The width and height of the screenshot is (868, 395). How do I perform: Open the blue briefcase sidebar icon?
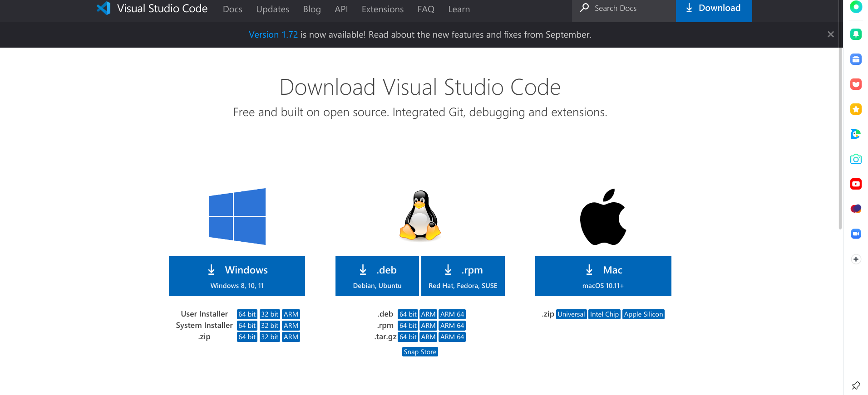pos(856,59)
